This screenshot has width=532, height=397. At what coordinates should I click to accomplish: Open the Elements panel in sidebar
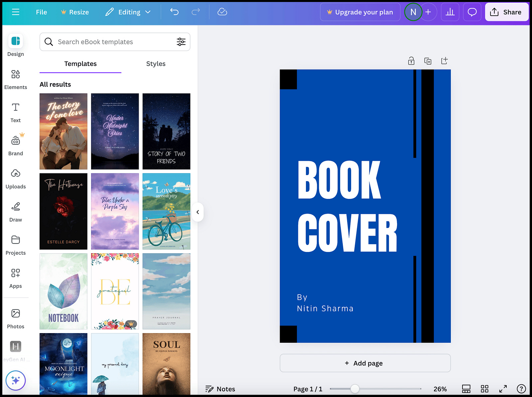click(x=16, y=80)
